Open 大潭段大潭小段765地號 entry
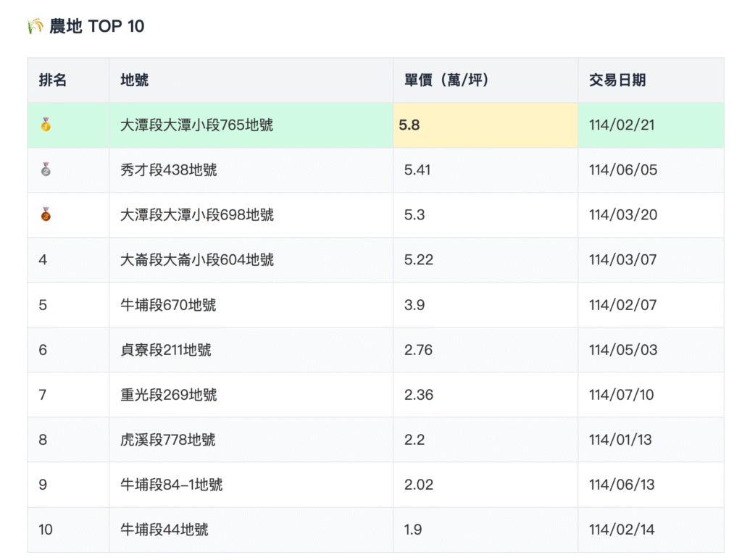Screen dimensions: 742x560 pyautogui.click(x=196, y=125)
